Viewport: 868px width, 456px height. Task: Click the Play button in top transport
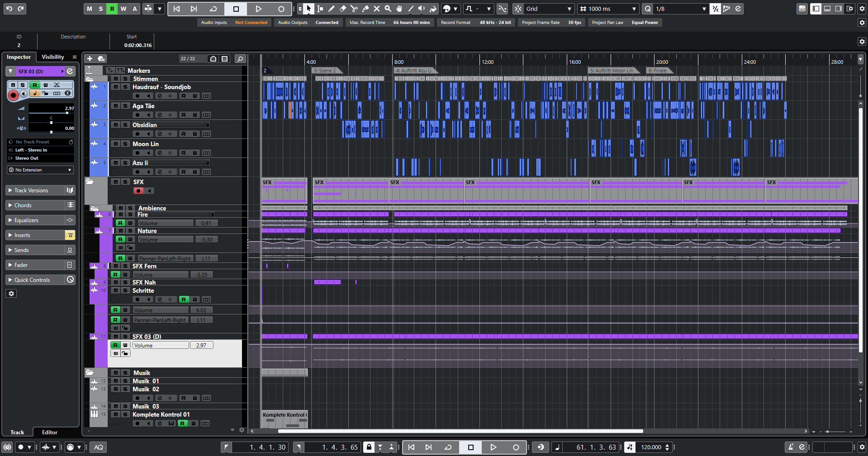[x=258, y=9]
